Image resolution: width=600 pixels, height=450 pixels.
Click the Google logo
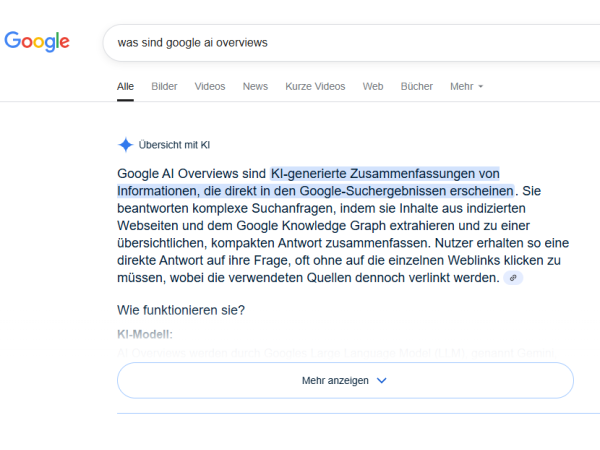tap(37, 41)
